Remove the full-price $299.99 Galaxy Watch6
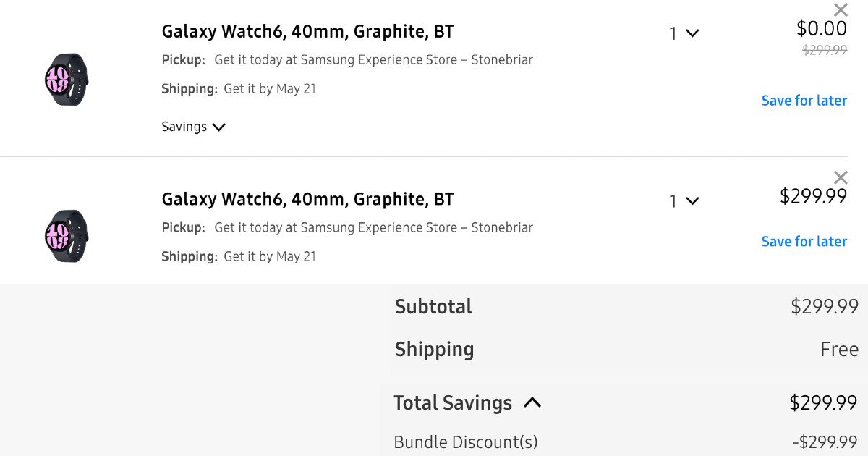The height and width of the screenshot is (456, 868). pyautogui.click(x=841, y=177)
